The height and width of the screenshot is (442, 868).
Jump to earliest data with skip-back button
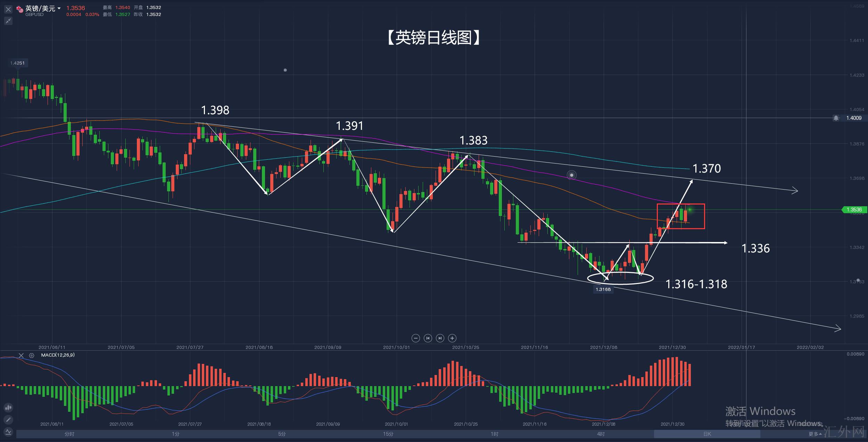click(x=428, y=338)
